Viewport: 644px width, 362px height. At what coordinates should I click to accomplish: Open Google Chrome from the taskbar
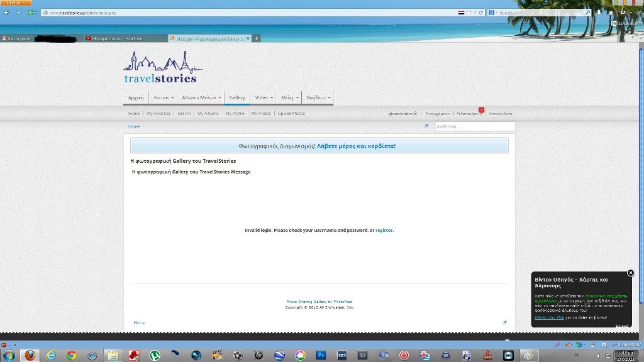point(71,355)
